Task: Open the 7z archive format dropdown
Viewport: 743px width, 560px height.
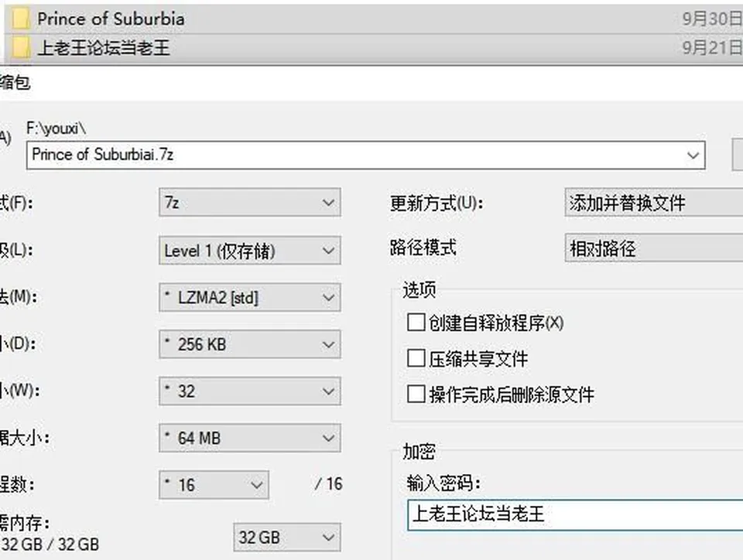Action: [x=250, y=203]
